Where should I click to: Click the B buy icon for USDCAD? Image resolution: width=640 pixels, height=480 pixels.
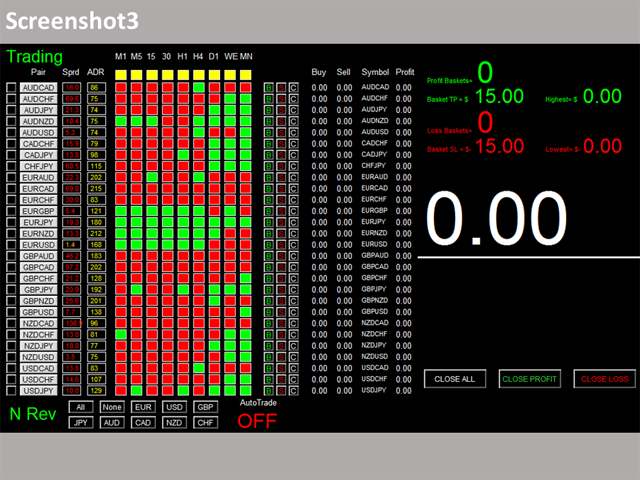[x=269, y=368]
